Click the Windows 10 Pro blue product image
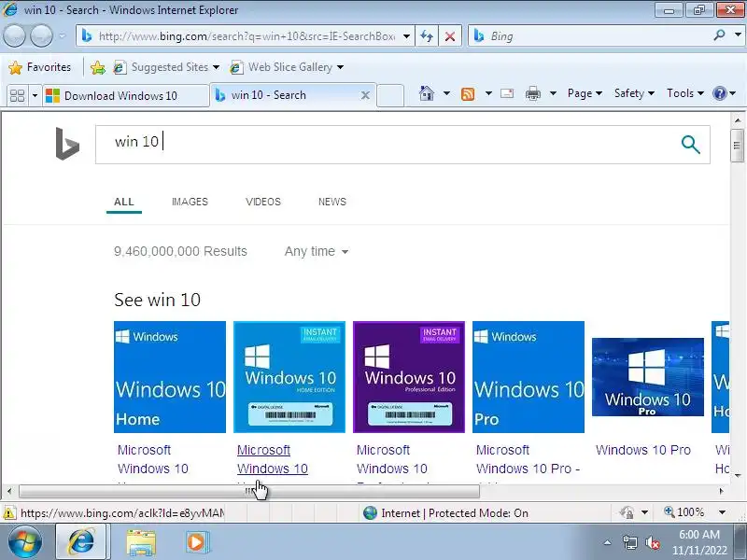Screen dimensions: 747x560 point(529,377)
